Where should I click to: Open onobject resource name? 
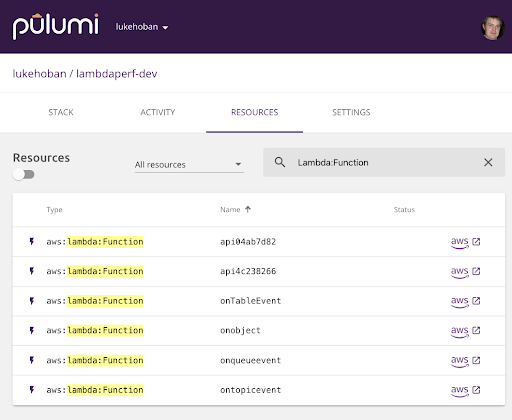pyautogui.click(x=240, y=331)
